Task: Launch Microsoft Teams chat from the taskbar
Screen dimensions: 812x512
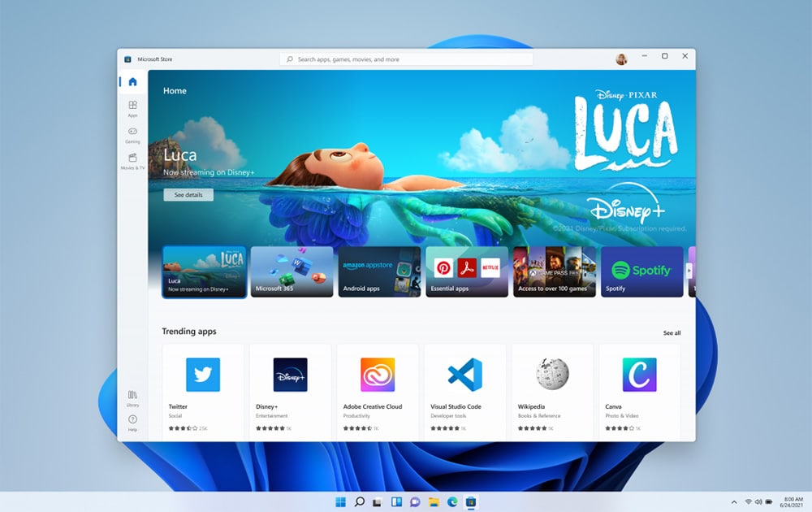Action: coord(414,501)
